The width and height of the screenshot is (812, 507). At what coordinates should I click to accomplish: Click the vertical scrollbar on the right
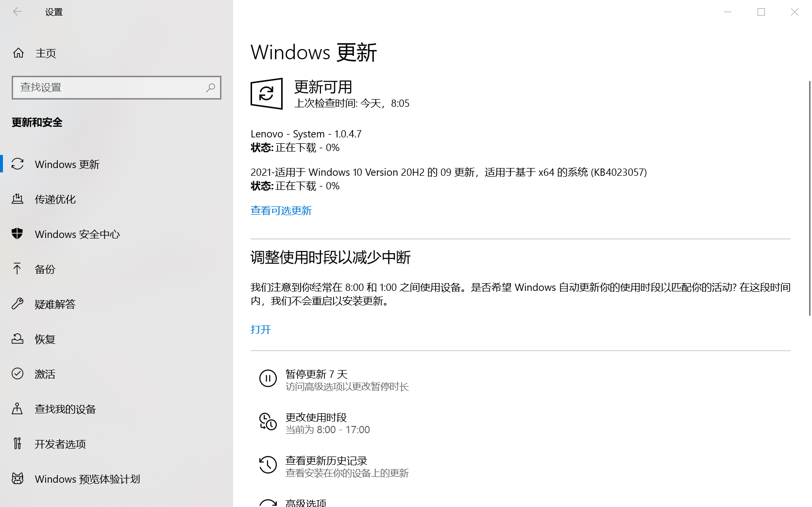click(x=809, y=198)
